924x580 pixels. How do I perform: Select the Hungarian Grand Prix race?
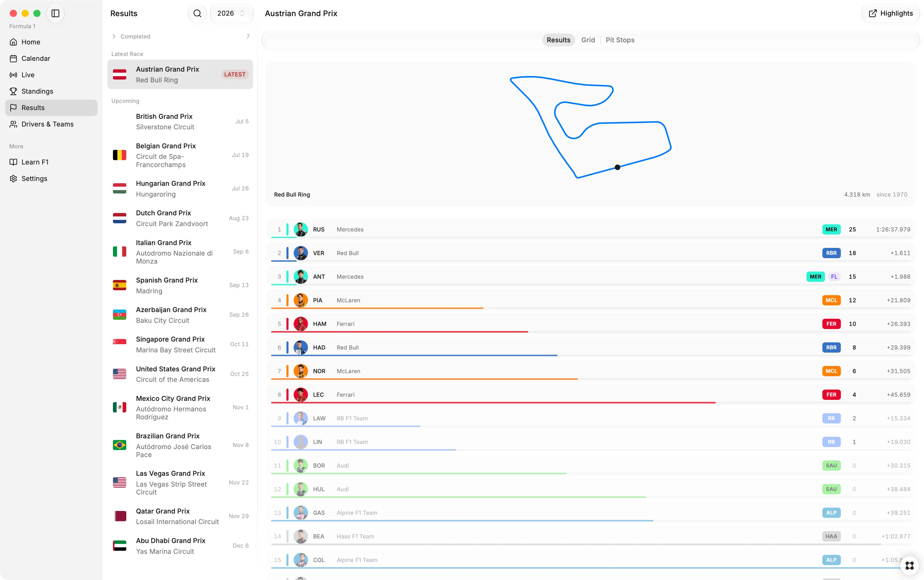180,189
